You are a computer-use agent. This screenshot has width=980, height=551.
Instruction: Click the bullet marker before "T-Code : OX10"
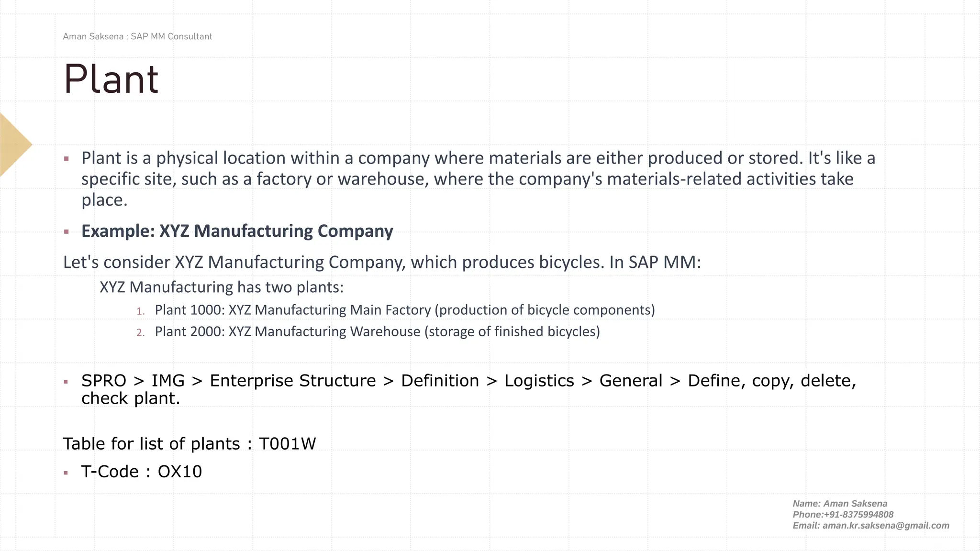point(67,473)
